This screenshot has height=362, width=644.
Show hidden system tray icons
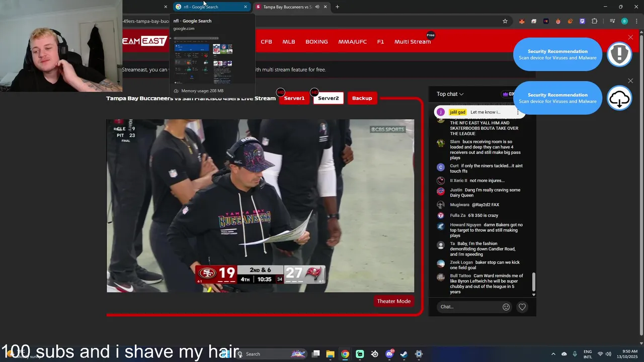tap(553, 354)
